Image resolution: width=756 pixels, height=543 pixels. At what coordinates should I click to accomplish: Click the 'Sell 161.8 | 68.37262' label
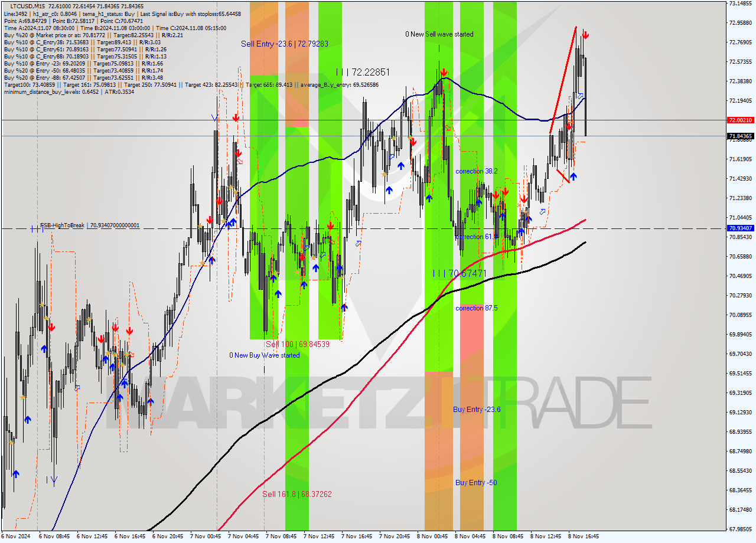pos(297,494)
